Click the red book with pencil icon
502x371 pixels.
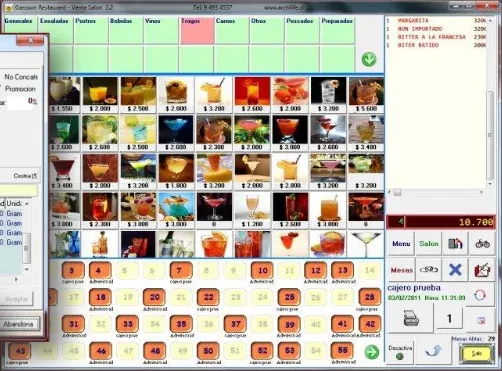[x=482, y=269]
